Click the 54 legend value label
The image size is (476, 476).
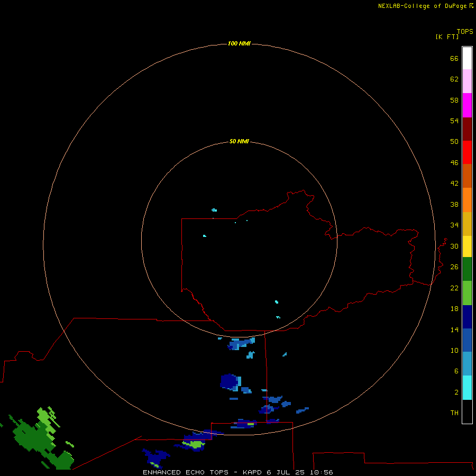pyautogui.click(x=454, y=121)
